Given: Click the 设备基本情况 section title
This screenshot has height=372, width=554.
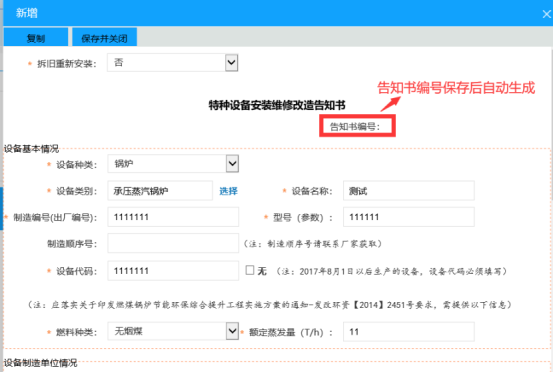Looking at the screenshot, I should pyautogui.click(x=31, y=149).
